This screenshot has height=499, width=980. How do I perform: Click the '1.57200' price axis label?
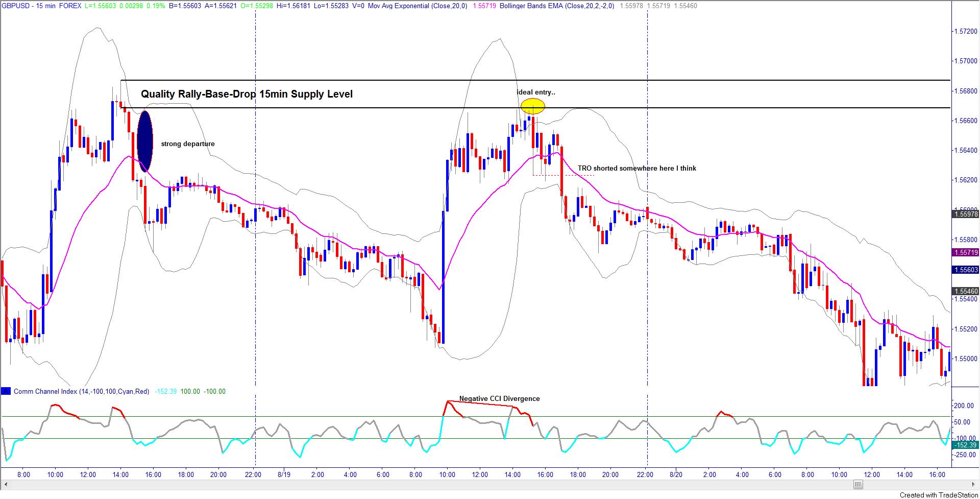pos(966,31)
